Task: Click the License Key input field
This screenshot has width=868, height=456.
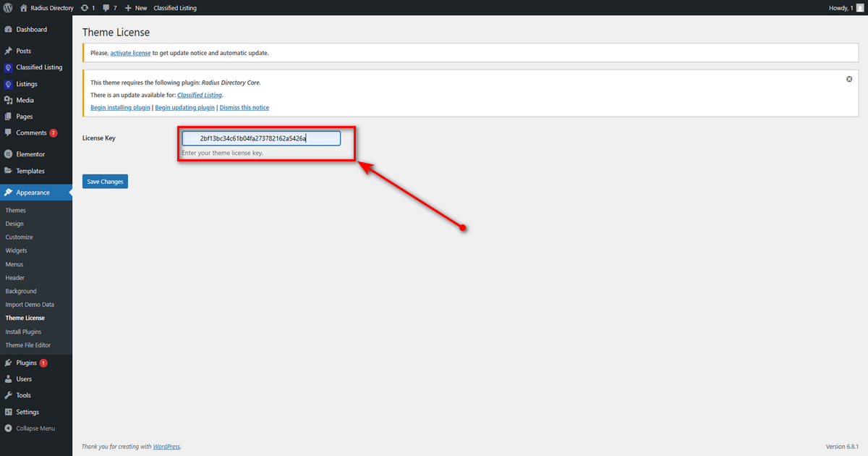Action: coord(261,138)
